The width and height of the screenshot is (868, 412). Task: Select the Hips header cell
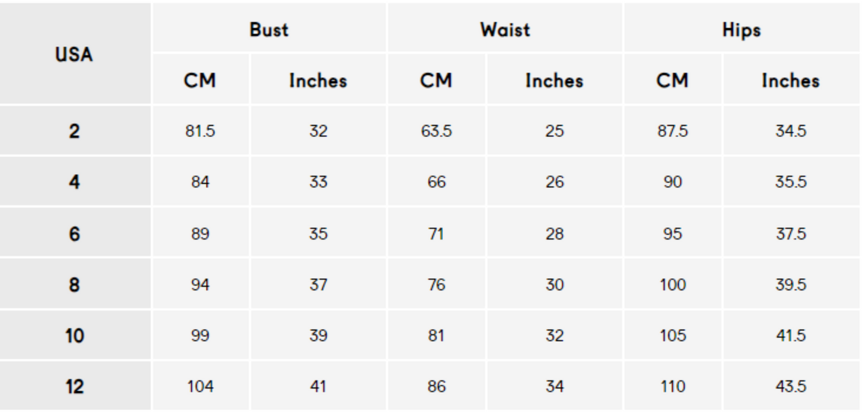pos(741,29)
